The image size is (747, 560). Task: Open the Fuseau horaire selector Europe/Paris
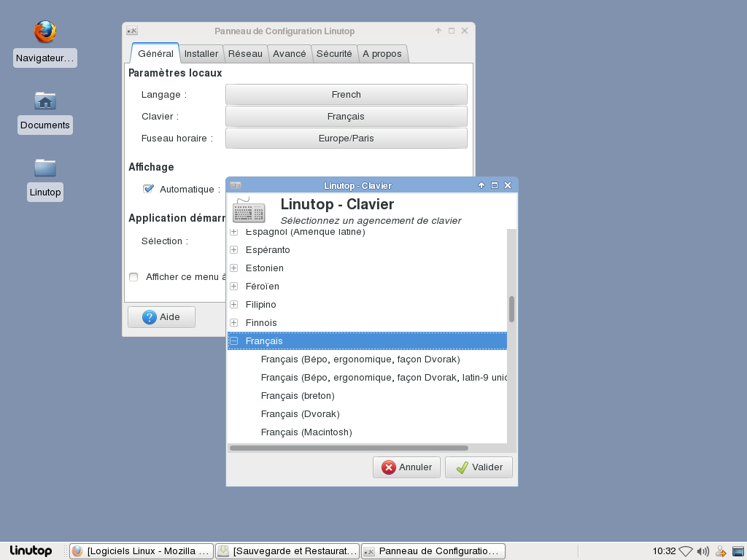(347, 138)
